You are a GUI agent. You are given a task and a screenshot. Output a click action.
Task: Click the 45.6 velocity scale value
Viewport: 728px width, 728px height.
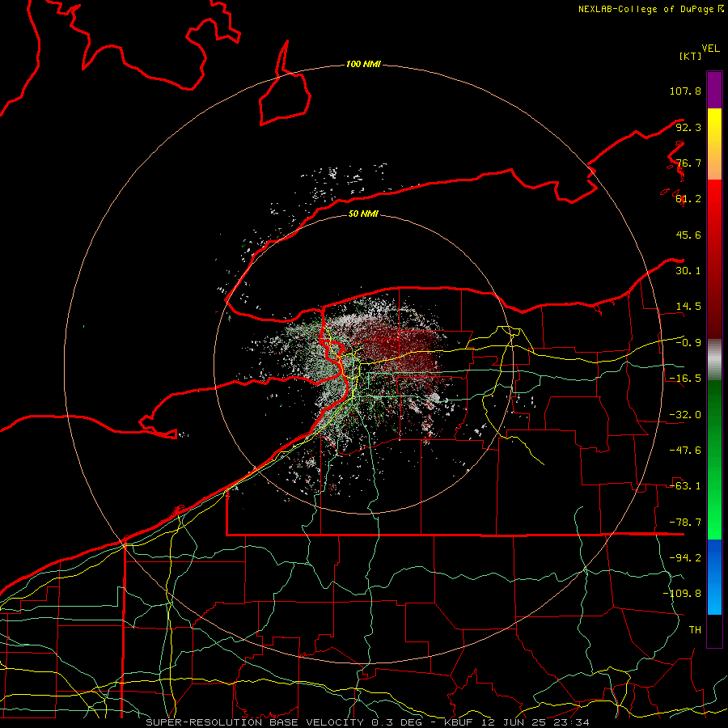click(688, 235)
